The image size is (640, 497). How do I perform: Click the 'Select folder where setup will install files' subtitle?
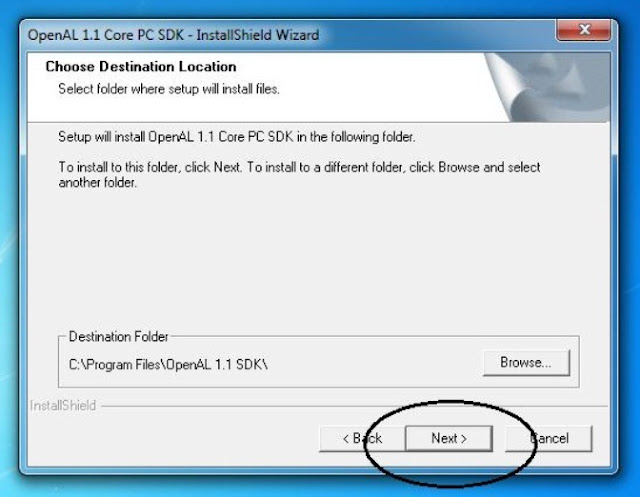coord(169,89)
